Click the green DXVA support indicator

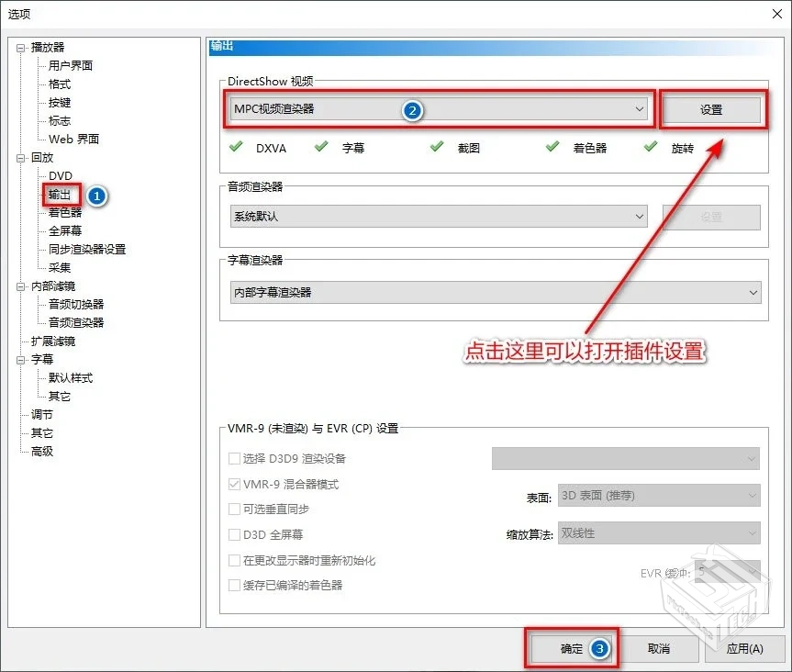pyautogui.click(x=234, y=146)
